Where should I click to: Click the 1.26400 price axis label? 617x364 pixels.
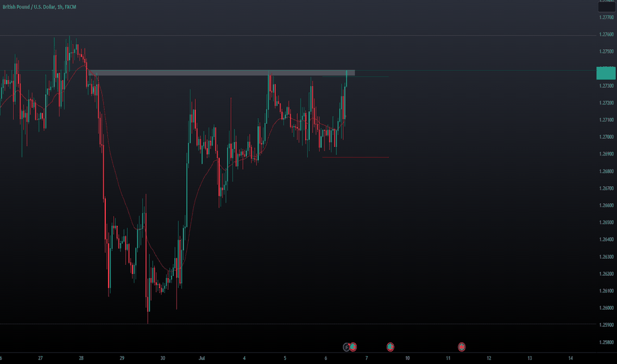pyautogui.click(x=606, y=240)
